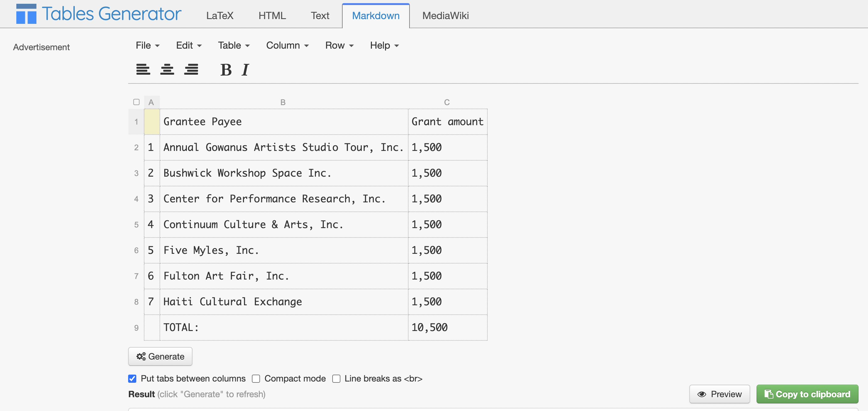868x411 pixels.
Task: Click 'Bushwick Workshop Space Inc.' cell
Action: pyautogui.click(x=284, y=173)
